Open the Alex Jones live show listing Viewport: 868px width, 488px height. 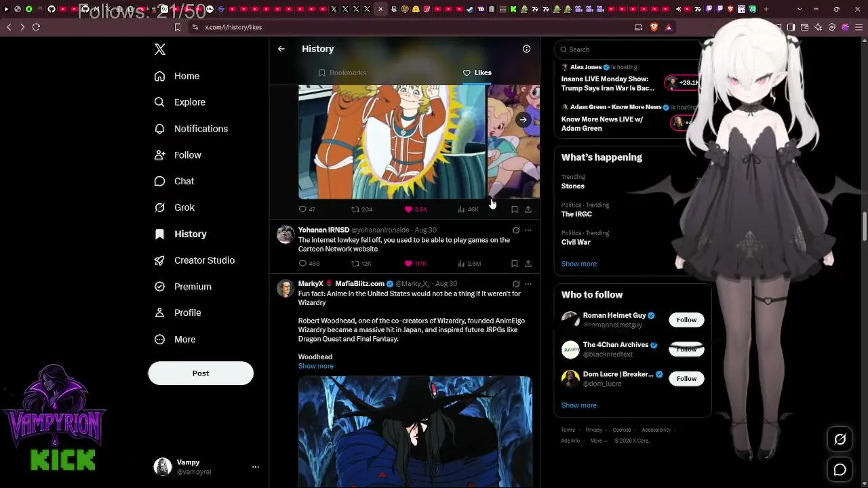[608, 83]
